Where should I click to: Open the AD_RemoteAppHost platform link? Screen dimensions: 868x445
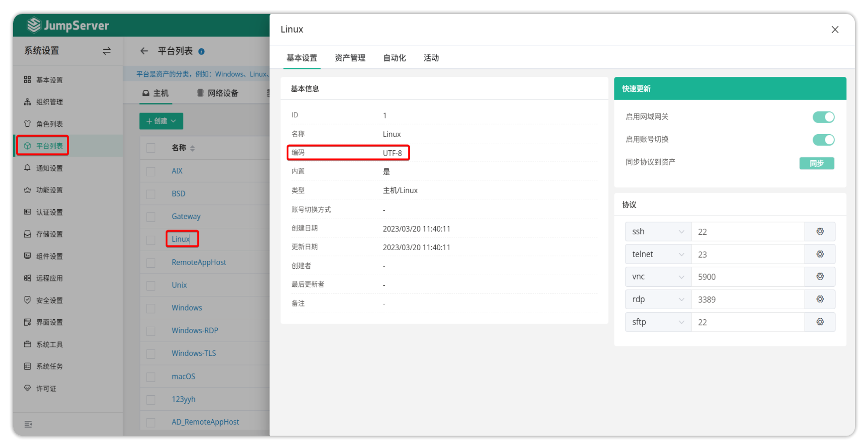coord(206,422)
